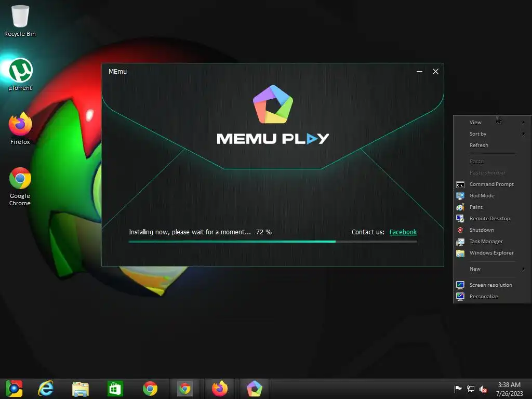Select Command Prompt menu entry
Viewport: 532px width, 399px height.
pos(493,184)
